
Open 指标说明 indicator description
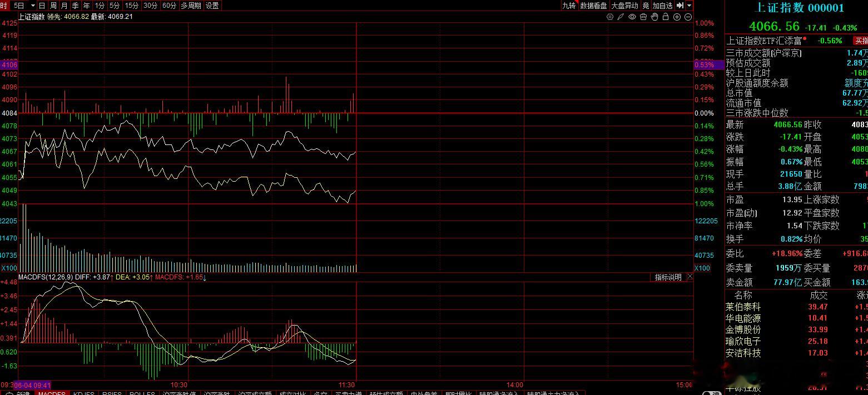tap(668, 277)
